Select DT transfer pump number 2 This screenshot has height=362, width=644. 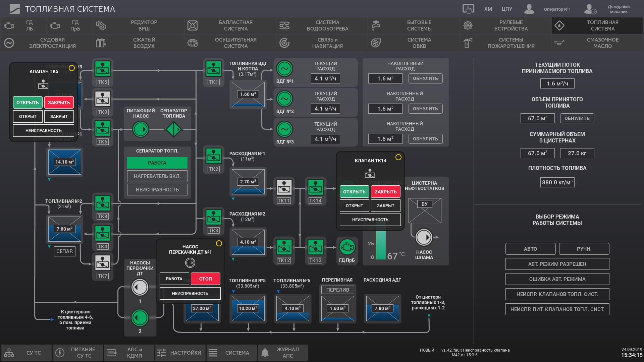point(140,318)
